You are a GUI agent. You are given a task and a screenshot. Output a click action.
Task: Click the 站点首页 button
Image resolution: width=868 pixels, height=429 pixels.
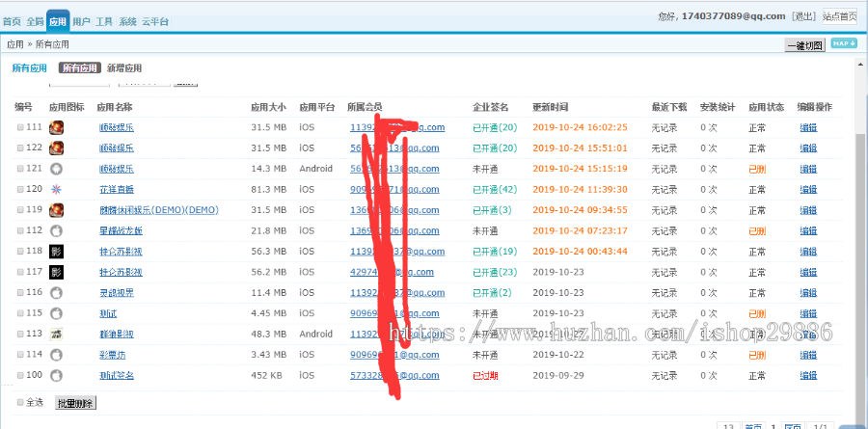point(839,16)
